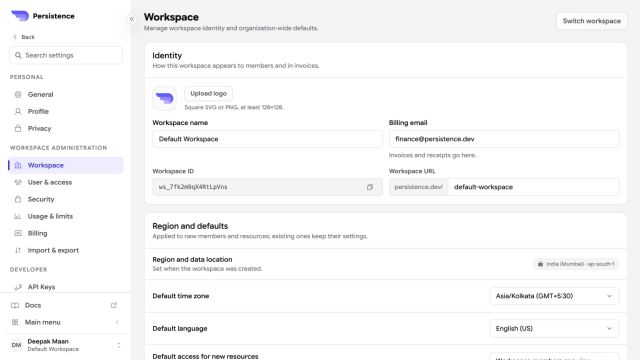Click the Import & export arrows icon
This screenshot has width=640, height=360.
point(18,251)
